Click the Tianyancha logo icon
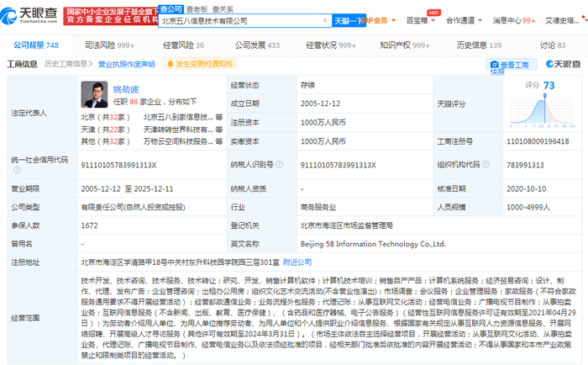588x365 pixels. (x=8, y=16)
